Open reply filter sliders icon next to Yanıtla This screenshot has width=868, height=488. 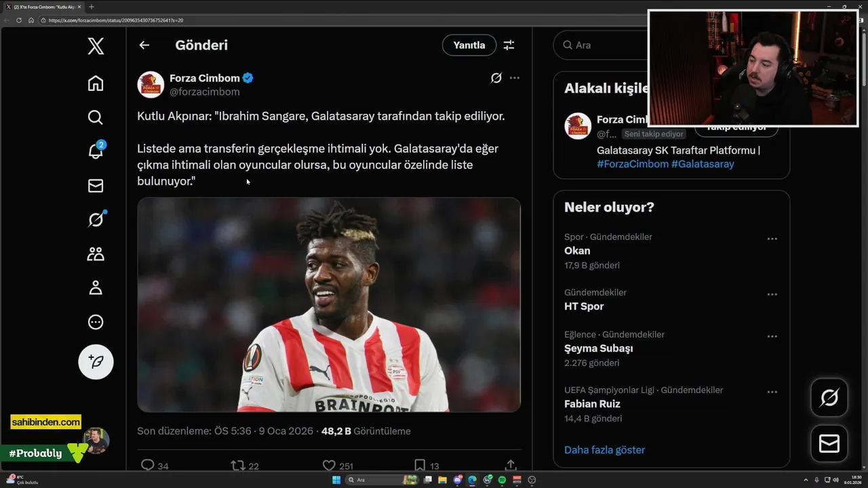coord(509,45)
